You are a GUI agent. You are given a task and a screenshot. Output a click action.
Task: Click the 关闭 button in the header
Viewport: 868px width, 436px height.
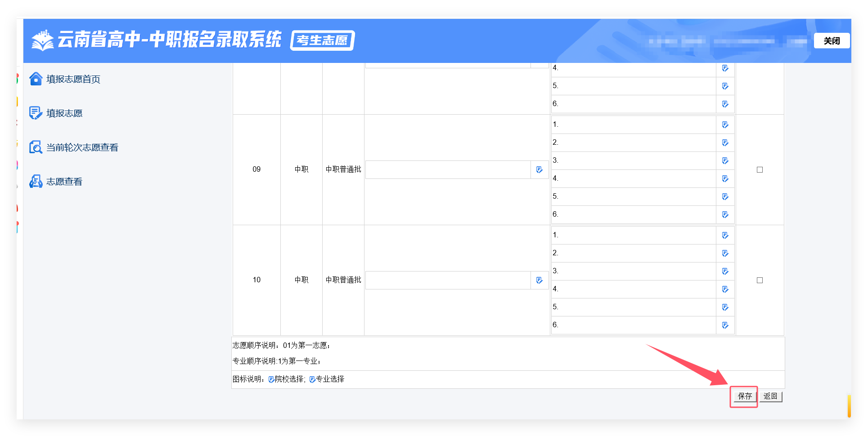[831, 41]
